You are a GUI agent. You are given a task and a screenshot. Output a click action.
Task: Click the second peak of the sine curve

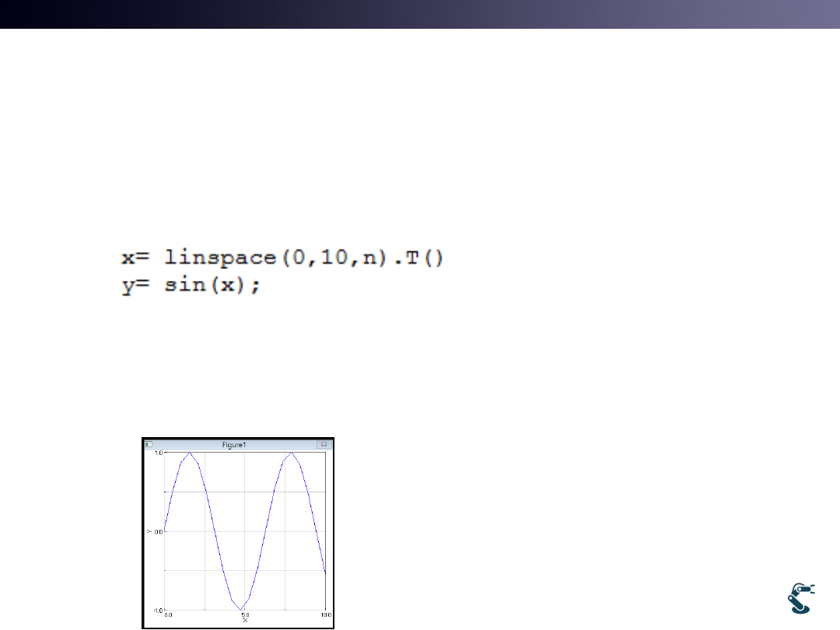291,453
